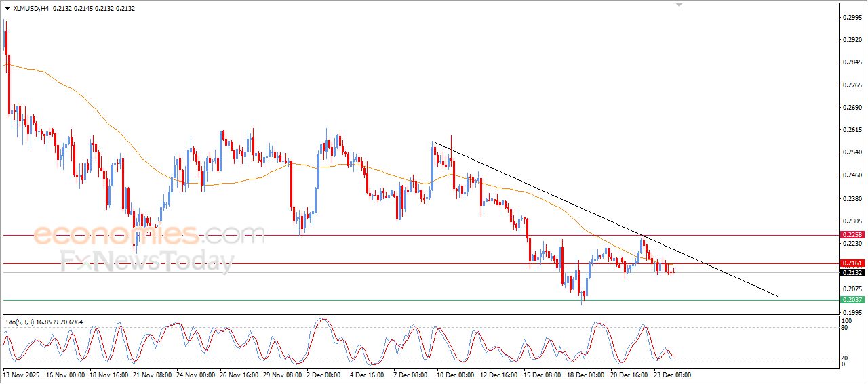Click the dropdown arrow beside XLMUSD,H4

pos(7,9)
